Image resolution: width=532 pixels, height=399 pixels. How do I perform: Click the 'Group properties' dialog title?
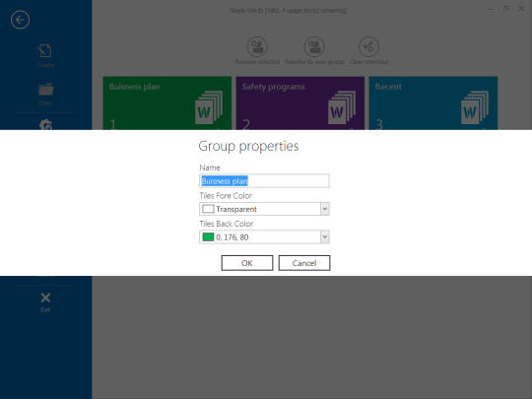[248, 146]
